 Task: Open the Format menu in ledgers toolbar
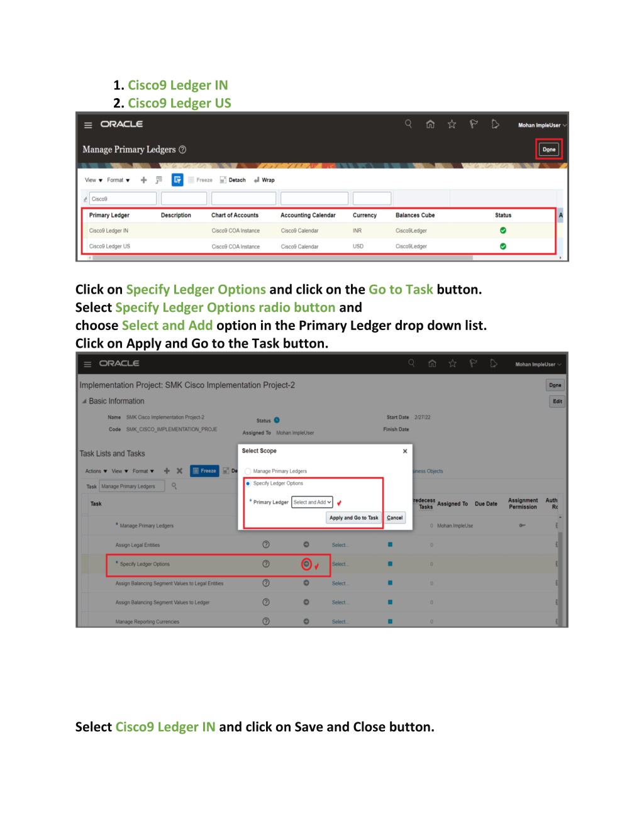118,180
